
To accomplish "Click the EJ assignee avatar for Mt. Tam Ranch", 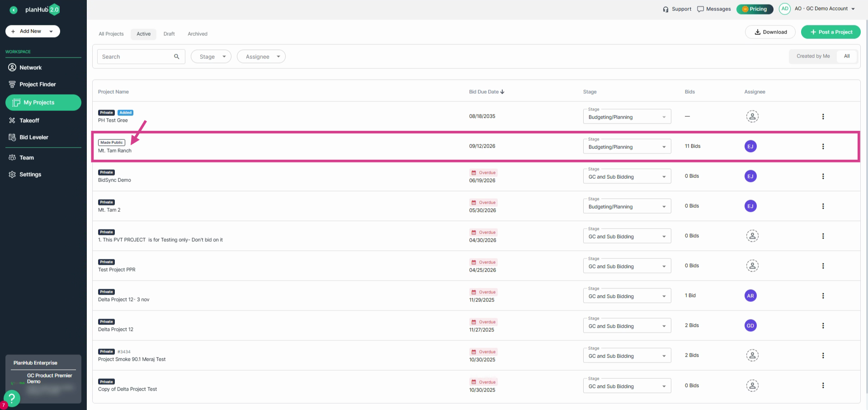I will 750,146.
